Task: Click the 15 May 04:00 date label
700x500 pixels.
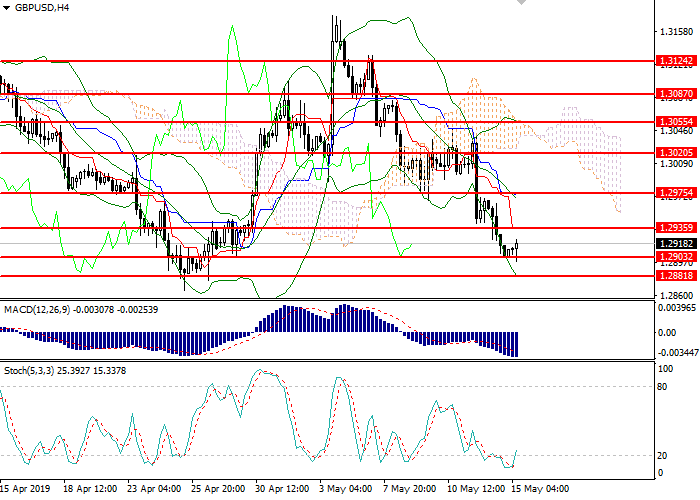Action: 540,490
